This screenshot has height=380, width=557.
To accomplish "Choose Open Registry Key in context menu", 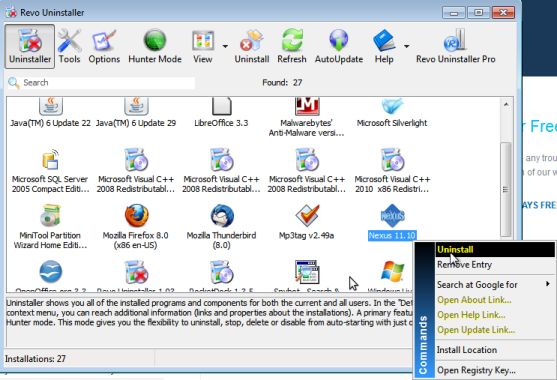I will coord(495,370).
